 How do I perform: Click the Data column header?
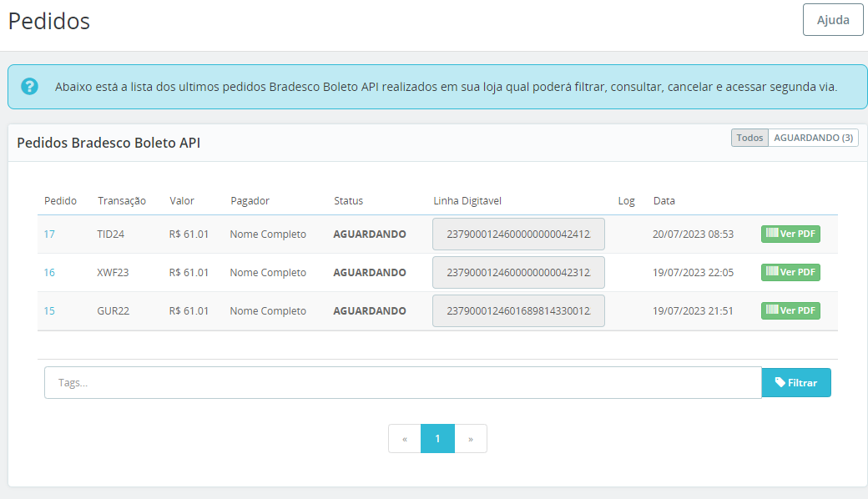[x=664, y=201]
